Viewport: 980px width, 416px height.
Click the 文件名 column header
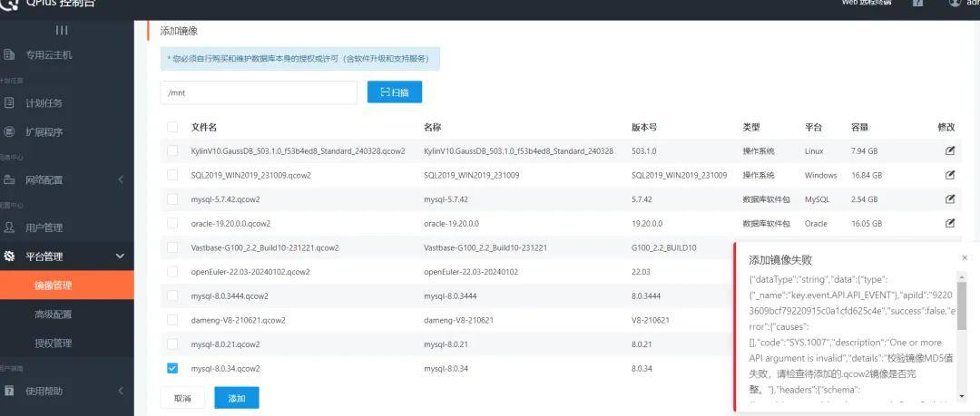pyautogui.click(x=204, y=127)
